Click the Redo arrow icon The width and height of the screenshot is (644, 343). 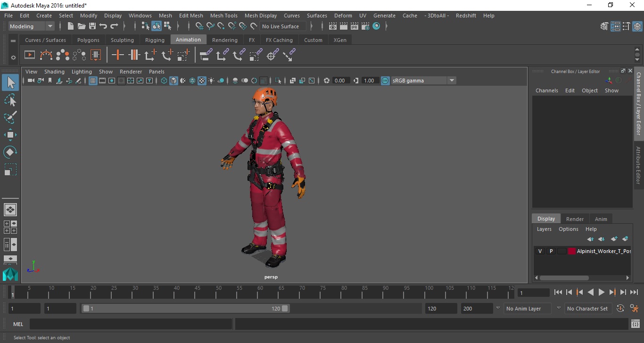(x=114, y=26)
